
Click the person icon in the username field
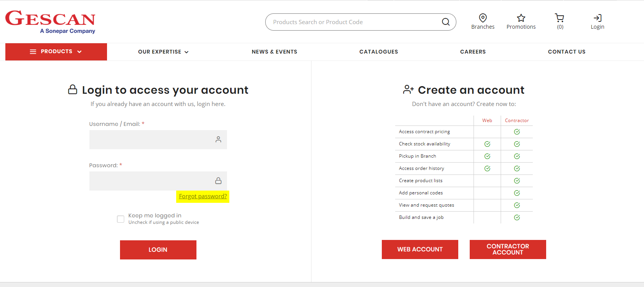coord(218,140)
